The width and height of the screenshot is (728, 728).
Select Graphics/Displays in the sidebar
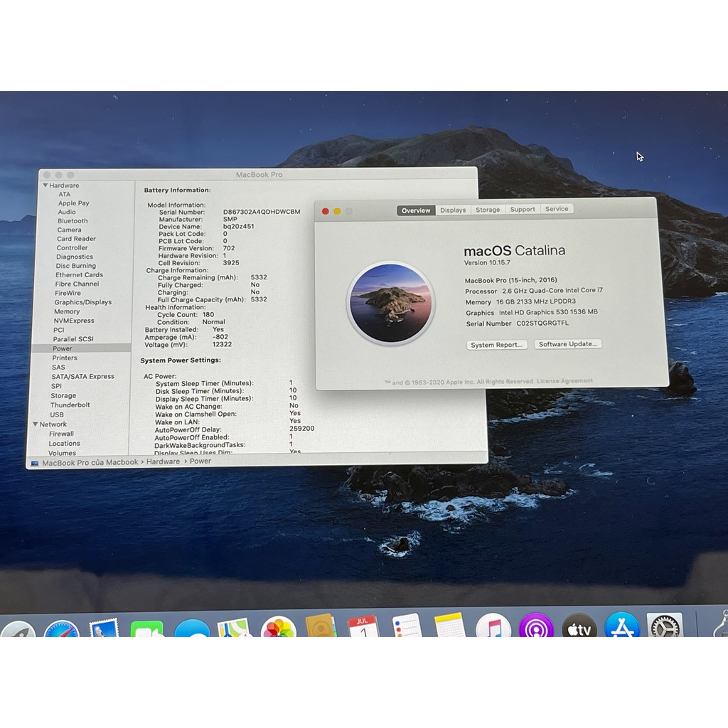(x=82, y=302)
